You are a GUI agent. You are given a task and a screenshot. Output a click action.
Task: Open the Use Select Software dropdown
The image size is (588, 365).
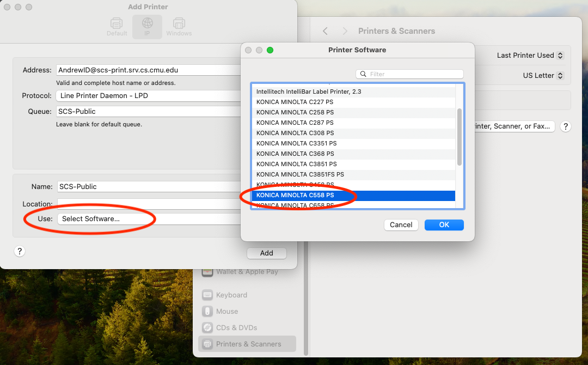149,218
